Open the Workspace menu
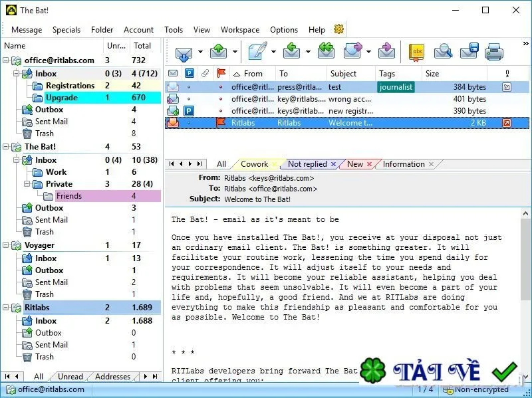Screen dimensions: 532x398 tap(240, 30)
